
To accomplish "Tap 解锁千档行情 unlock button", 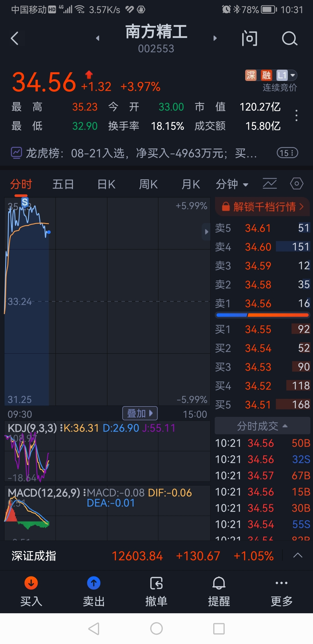I will 262,207.
